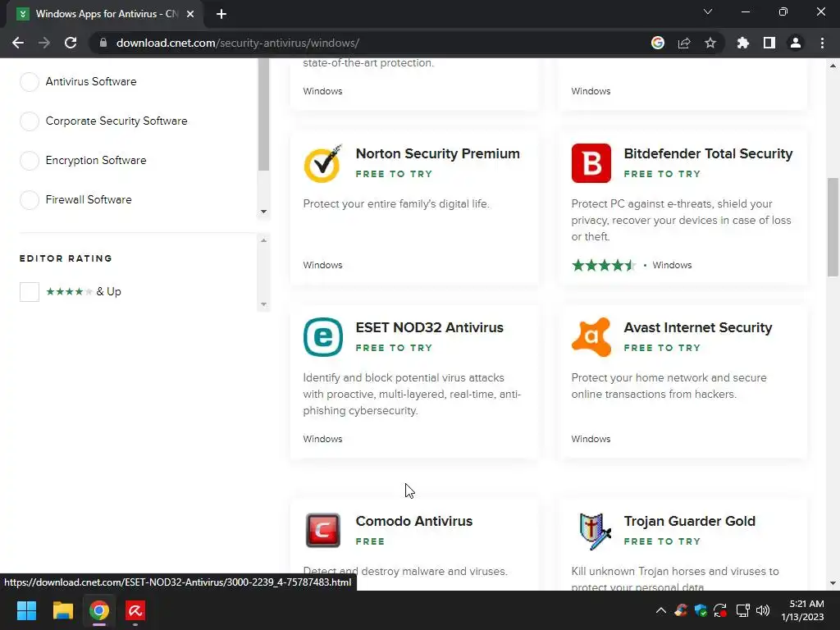The image size is (840, 630).
Task: Open a new browser tab
Action: [221, 14]
